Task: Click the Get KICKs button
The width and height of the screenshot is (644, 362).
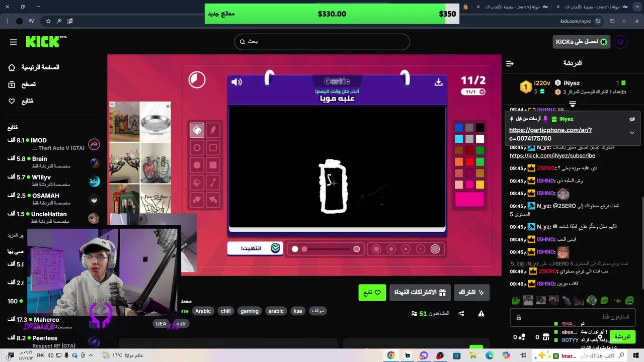Action: (582, 42)
